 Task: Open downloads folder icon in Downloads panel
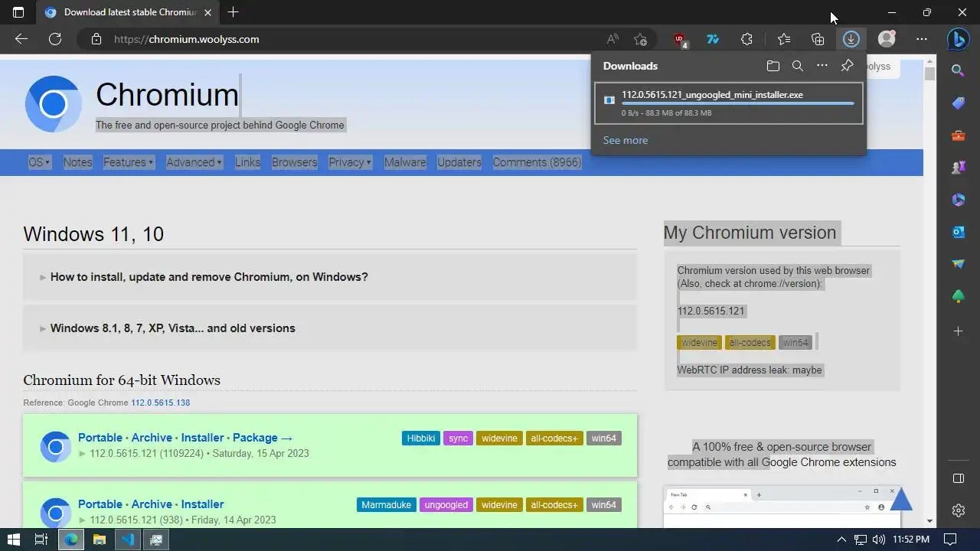tap(773, 66)
